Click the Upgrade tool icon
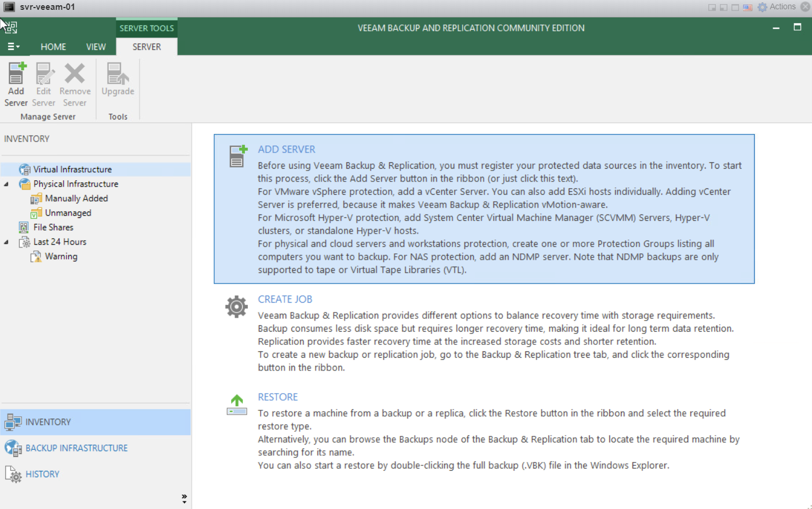The width and height of the screenshot is (812, 509). click(118, 74)
